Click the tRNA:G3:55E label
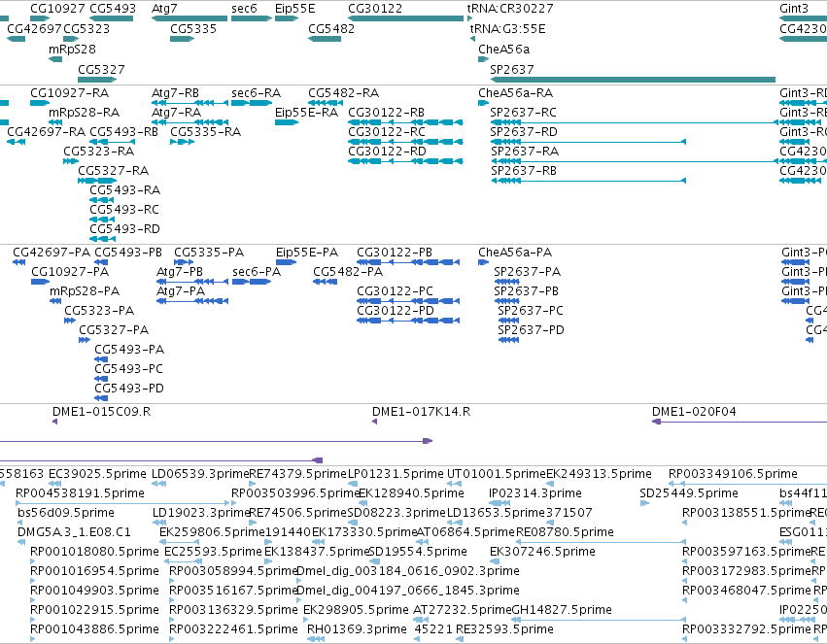Image resolution: width=827 pixels, height=644 pixels. [x=507, y=29]
